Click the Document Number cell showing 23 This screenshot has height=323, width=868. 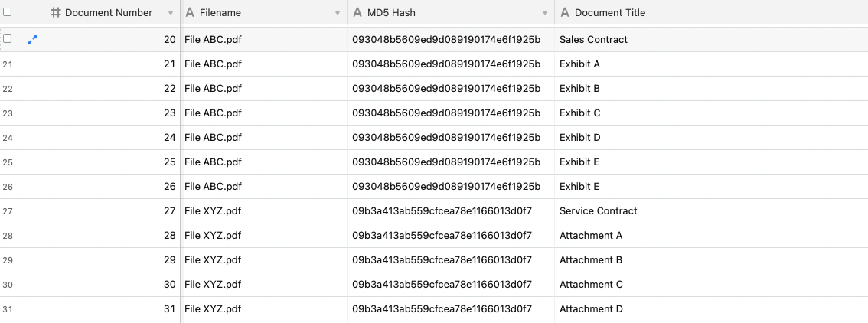[112, 113]
